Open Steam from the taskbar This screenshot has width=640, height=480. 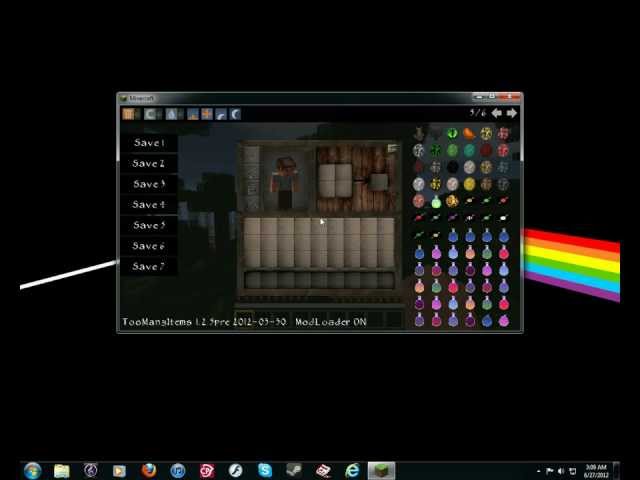pyautogui.click(x=294, y=471)
